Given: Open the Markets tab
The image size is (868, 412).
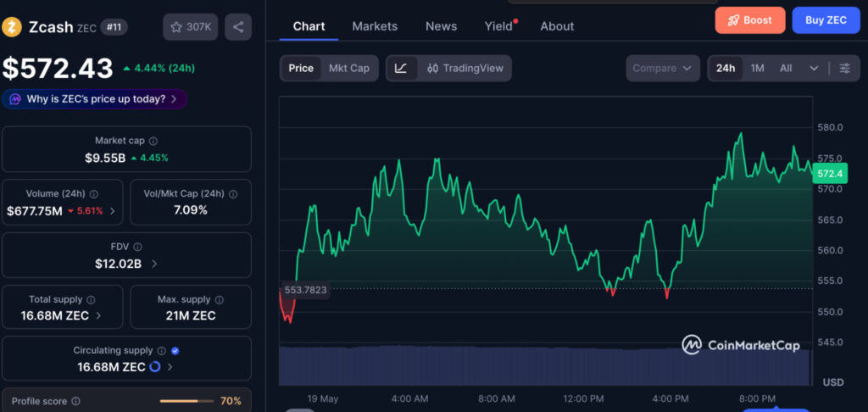Looking at the screenshot, I should tap(375, 26).
